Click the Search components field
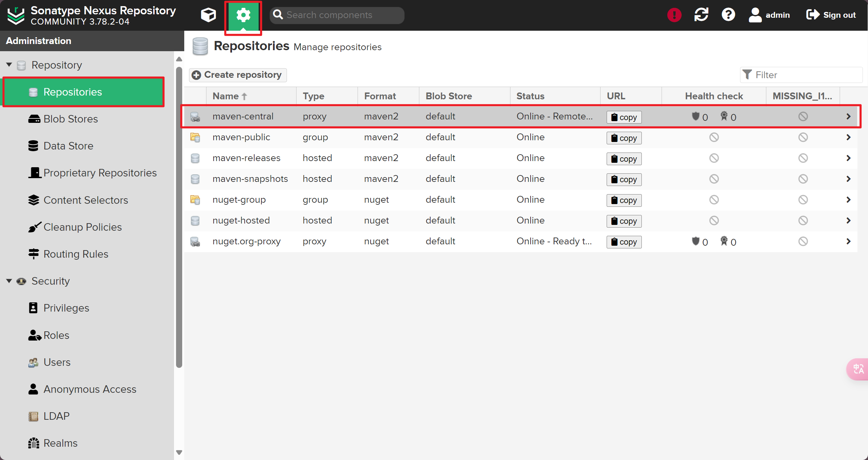 [337, 15]
